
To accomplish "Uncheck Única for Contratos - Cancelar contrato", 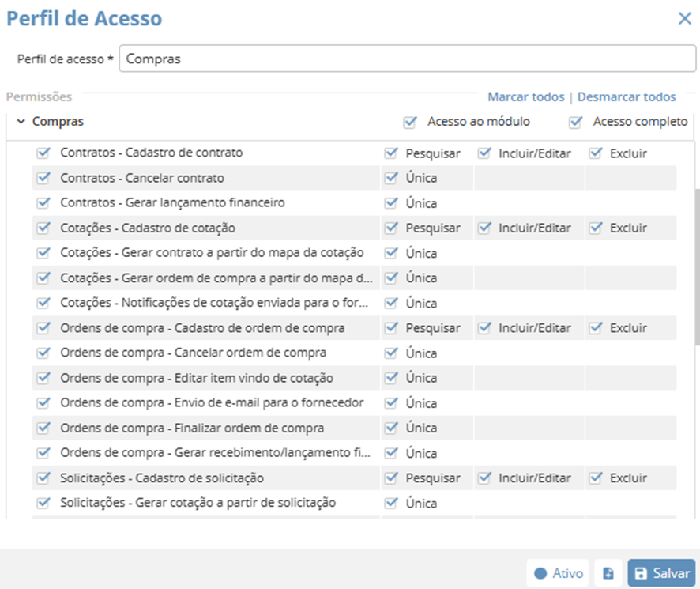I will click(390, 178).
